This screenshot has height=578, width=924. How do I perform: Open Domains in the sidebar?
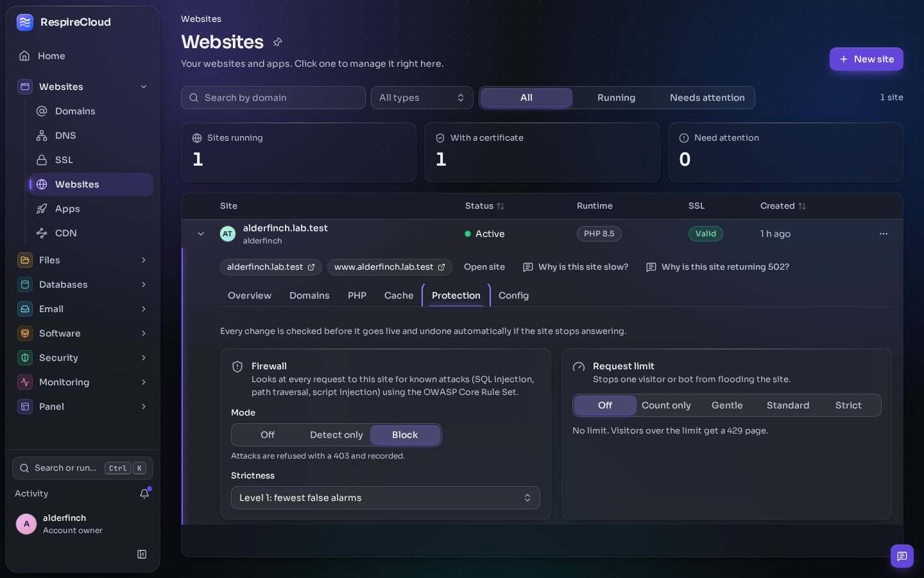click(x=91, y=111)
